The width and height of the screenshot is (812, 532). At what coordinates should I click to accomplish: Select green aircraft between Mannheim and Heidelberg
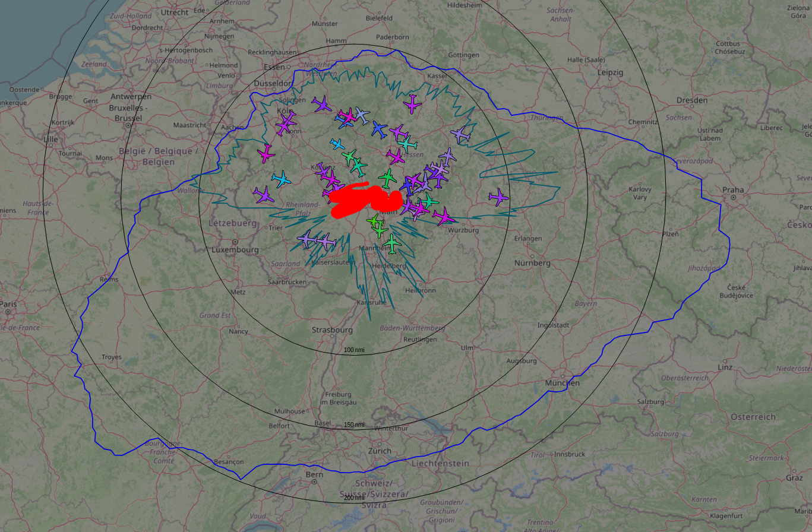(x=392, y=242)
